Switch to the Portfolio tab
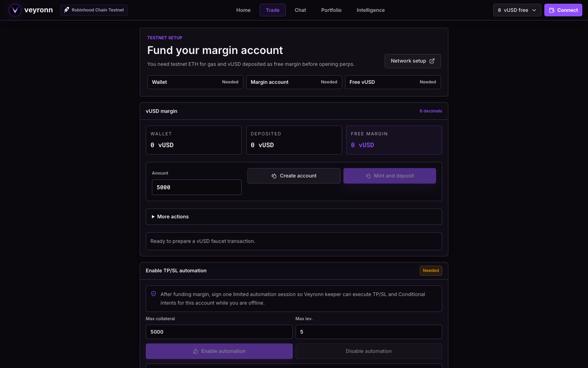 (331, 10)
